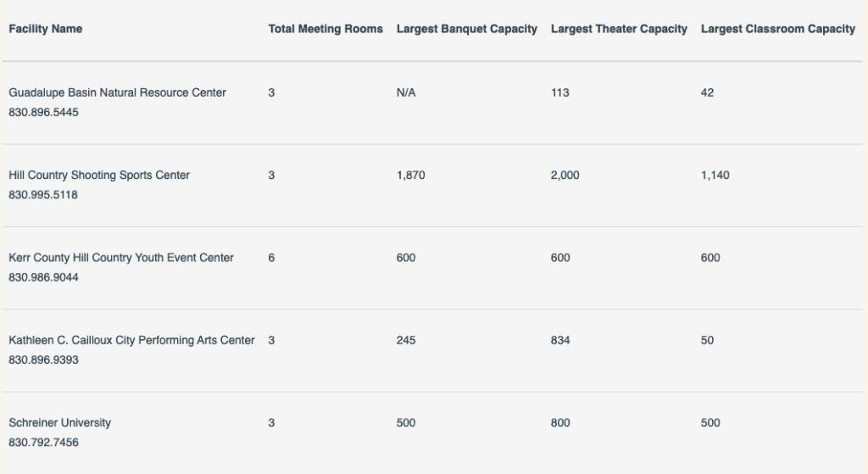Select the 834 theater capacity cell
The width and height of the screenshot is (868, 474).
pyautogui.click(x=560, y=340)
